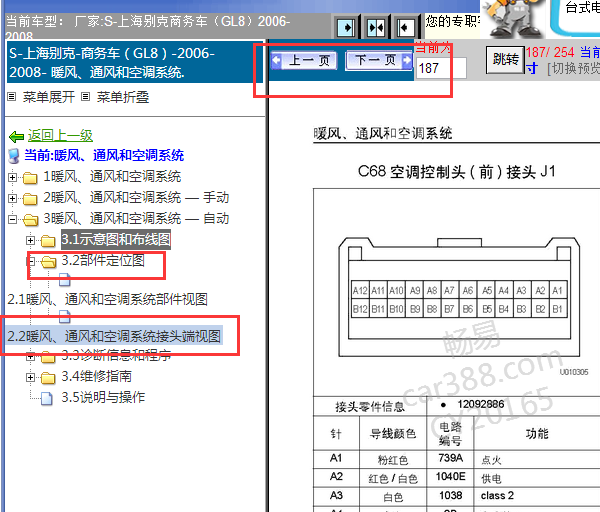Expand the 3.3诊断信息和程序 node
Viewport: 600px width, 512px height.
click(30, 357)
